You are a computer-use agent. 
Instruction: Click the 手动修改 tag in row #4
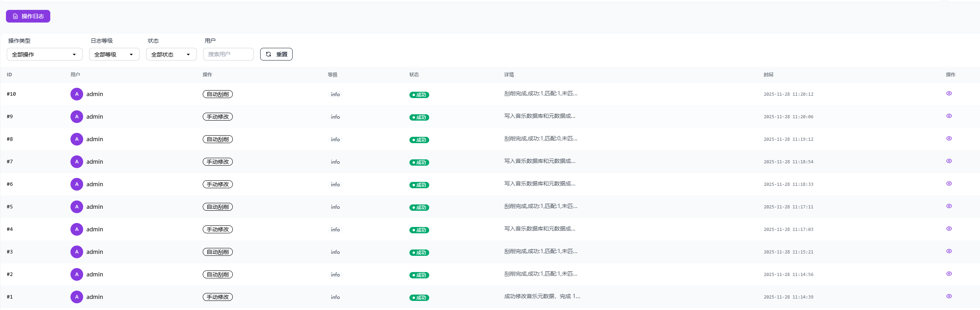(217, 230)
